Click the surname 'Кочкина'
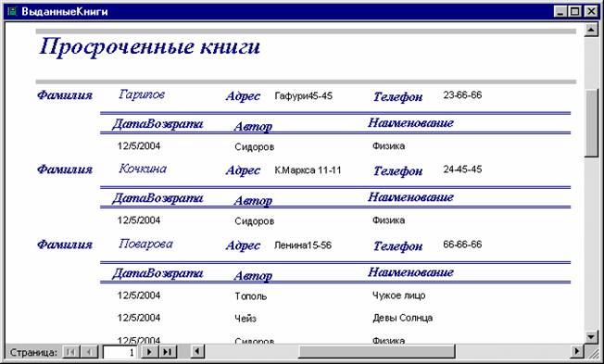 click(x=143, y=169)
